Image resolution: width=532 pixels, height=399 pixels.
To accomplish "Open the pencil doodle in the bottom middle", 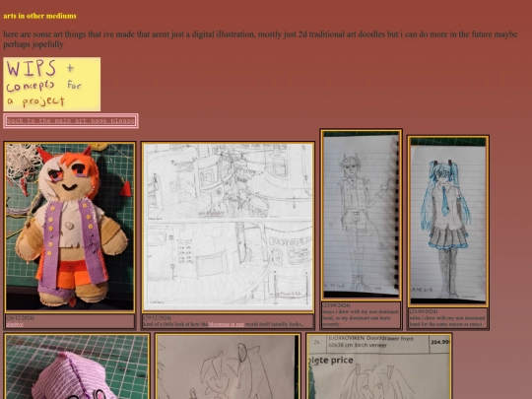I will click(x=228, y=366).
